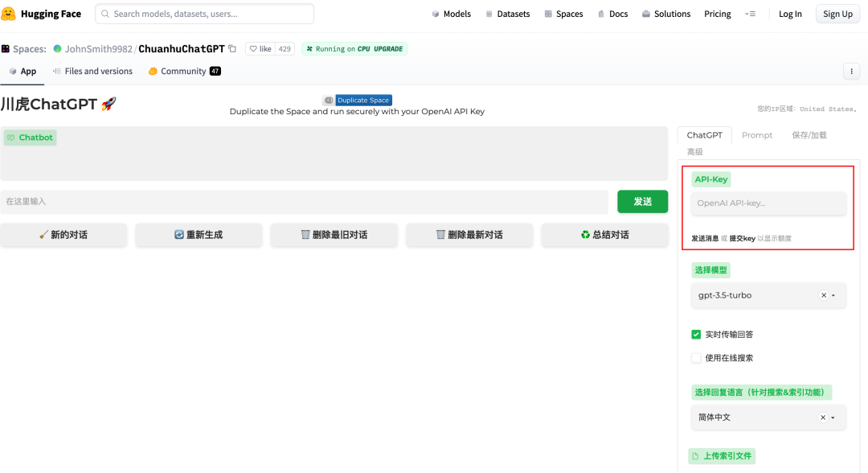Image resolution: width=868 pixels, height=473 pixels.
Task: Click the 川虎ChatGPT page title
Action: coord(59,104)
